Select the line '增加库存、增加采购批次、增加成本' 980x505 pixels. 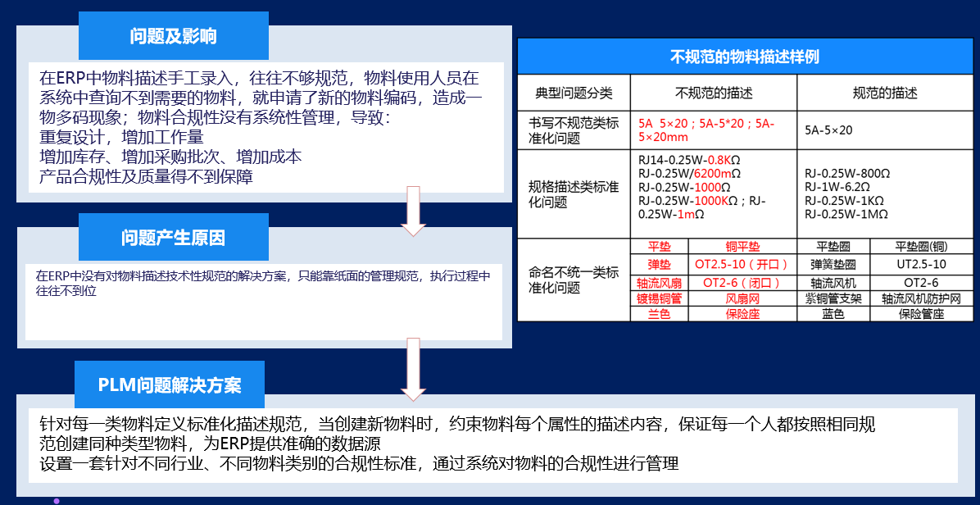(x=170, y=157)
